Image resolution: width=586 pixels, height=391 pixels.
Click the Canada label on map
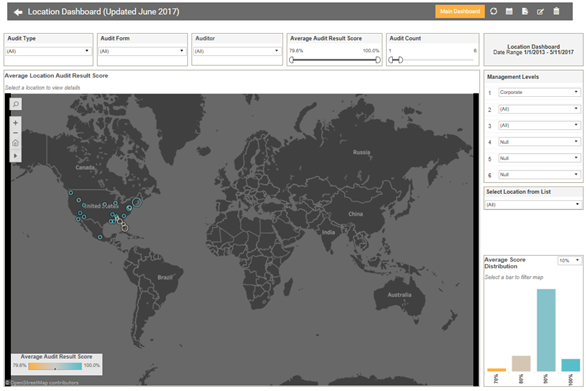(x=85, y=167)
